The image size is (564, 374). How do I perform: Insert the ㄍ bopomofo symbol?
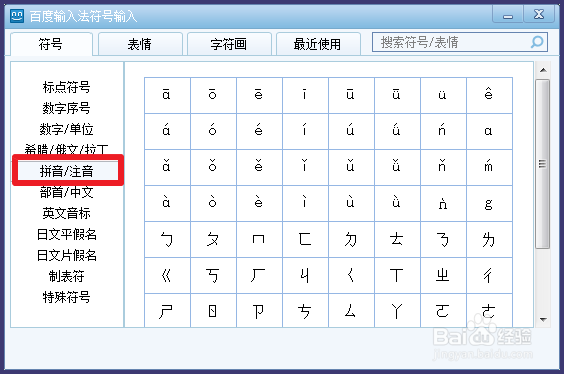click(x=167, y=275)
